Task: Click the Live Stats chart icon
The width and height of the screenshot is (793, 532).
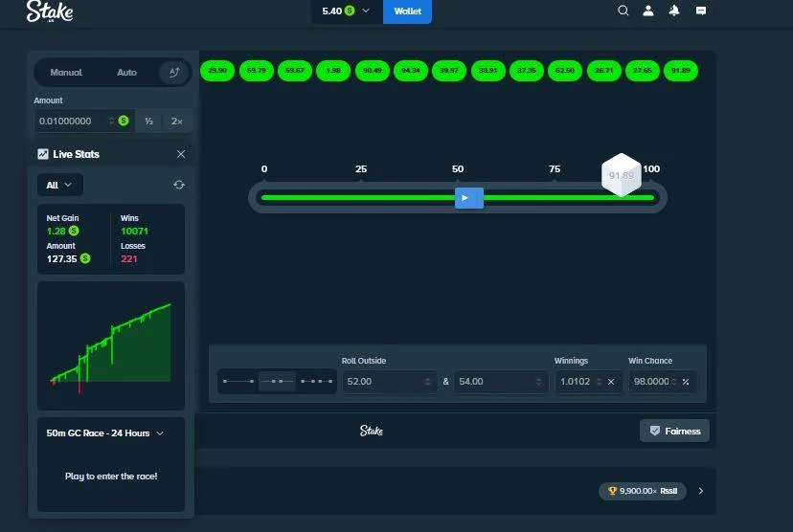Action: pos(43,154)
